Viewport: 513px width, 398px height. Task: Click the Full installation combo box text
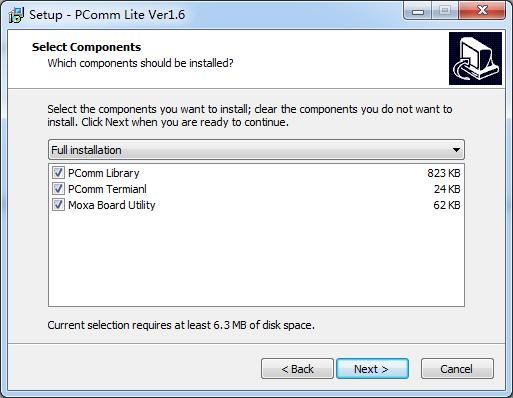(86, 150)
